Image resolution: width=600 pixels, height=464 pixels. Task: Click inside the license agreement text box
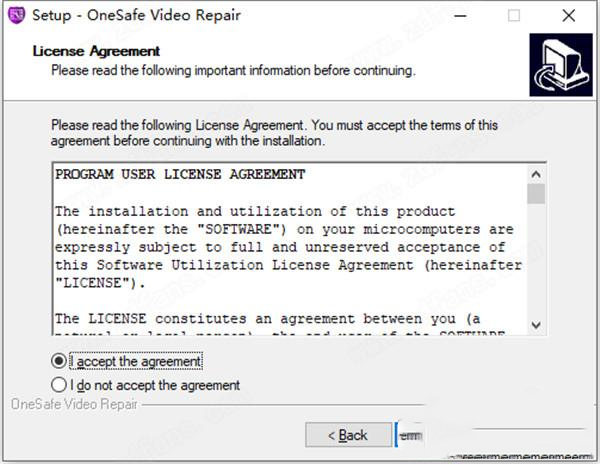point(291,249)
